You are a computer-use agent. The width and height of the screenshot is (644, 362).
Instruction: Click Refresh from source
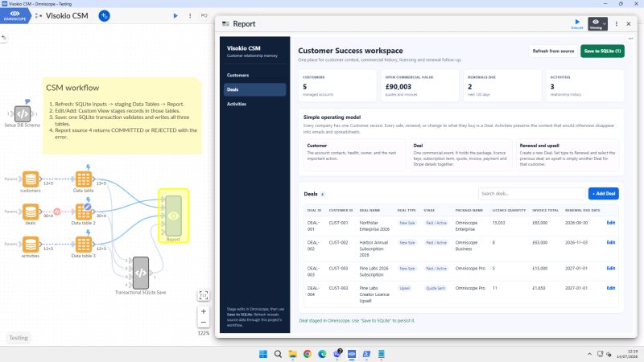pyautogui.click(x=553, y=51)
